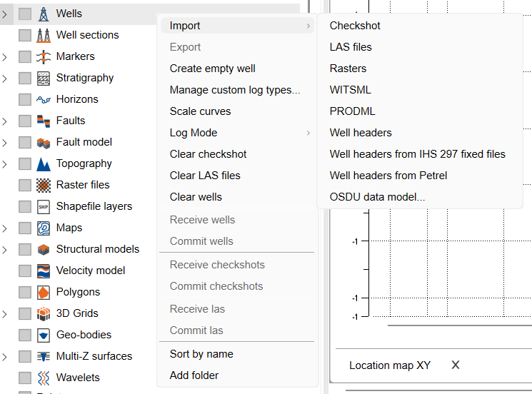This screenshot has height=394, width=532.
Task: Click the Markers icon
Action: [x=44, y=56]
